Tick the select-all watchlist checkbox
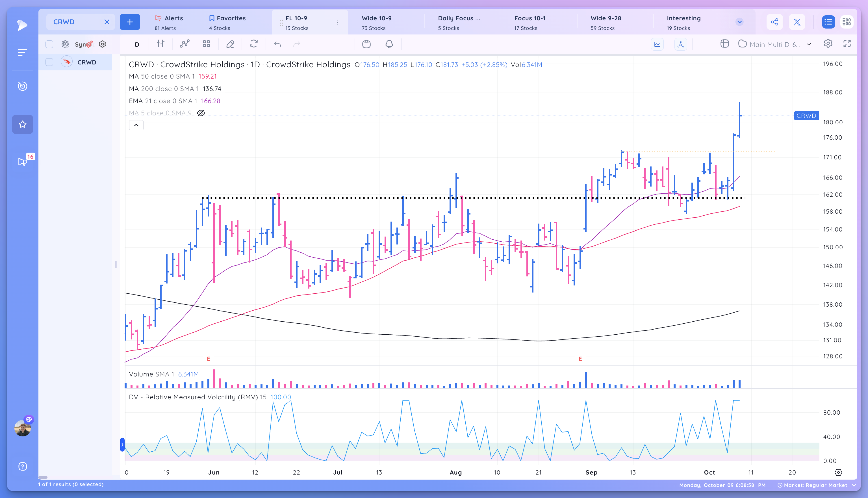Image resolution: width=868 pixels, height=498 pixels. (x=49, y=44)
